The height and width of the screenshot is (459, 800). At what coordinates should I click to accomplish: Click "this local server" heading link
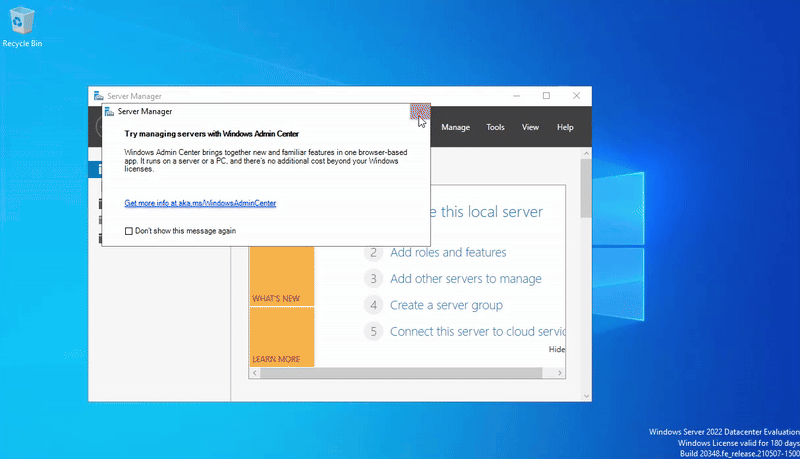click(491, 212)
